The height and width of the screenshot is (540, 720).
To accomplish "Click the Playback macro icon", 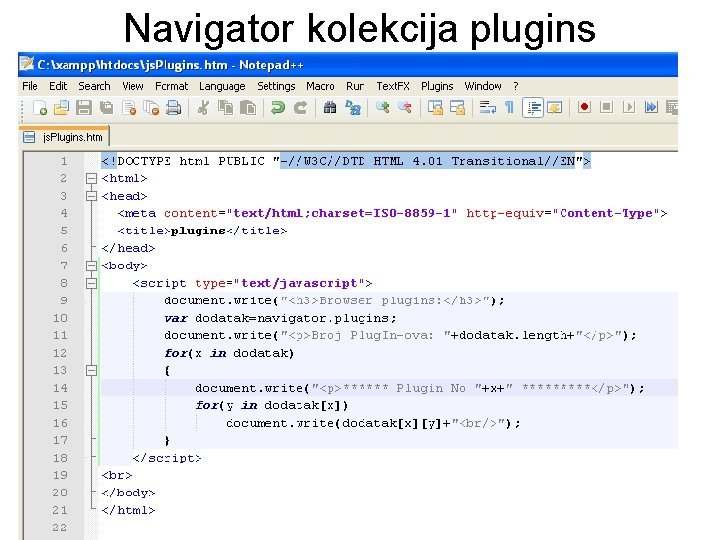I will [629, 107].
